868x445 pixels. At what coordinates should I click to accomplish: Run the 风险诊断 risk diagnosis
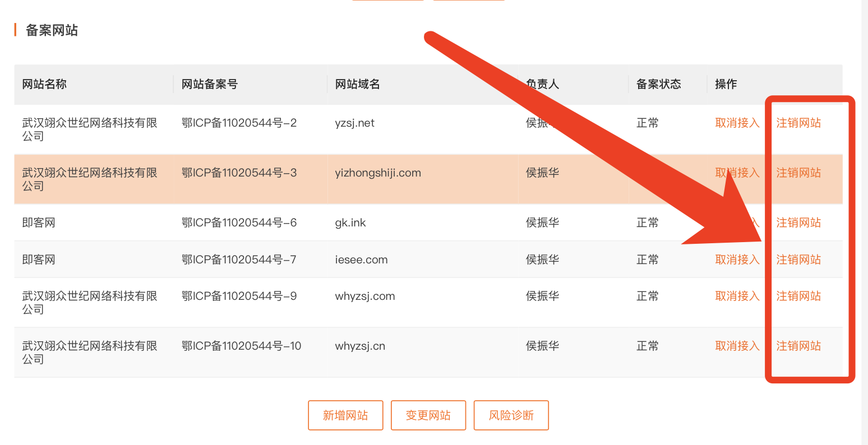[511, 415]
